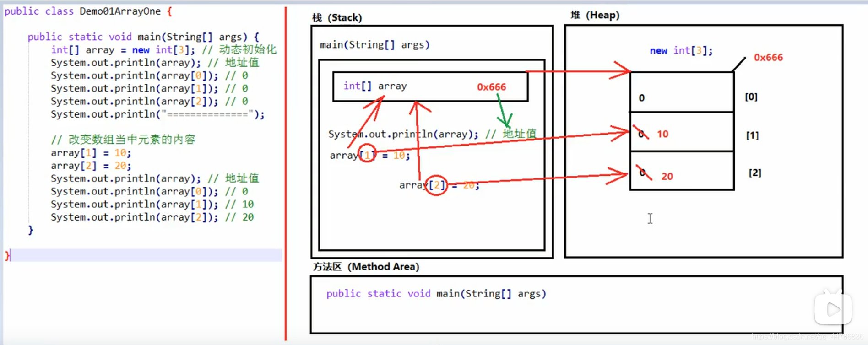Click 'public static void main(String[] args)' in Method Area
The image size is (868, 345).
pyautogui.click(x=436, y=293)
